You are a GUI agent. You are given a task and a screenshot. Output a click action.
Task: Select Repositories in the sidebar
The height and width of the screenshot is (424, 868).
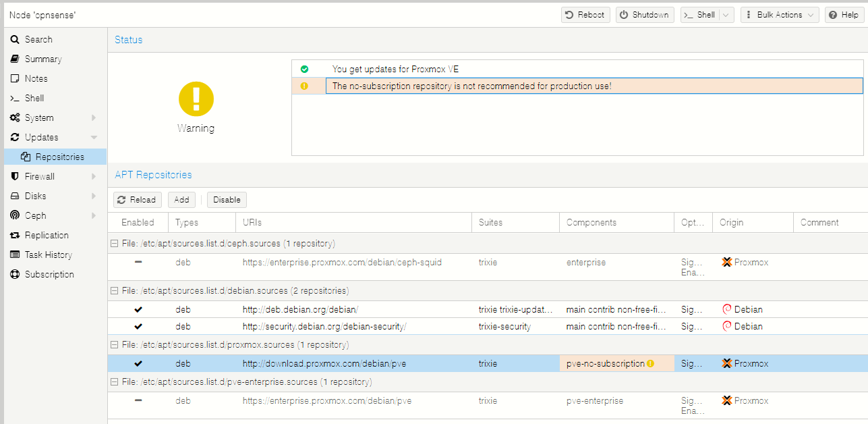(x=55, y=157)
